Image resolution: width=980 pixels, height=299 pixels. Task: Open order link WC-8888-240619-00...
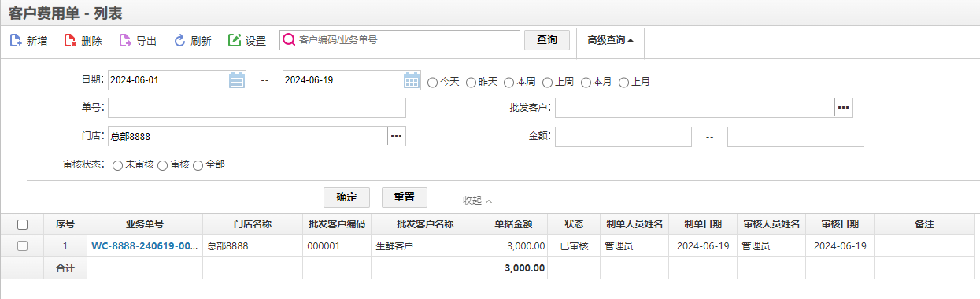(x=144, y=245)
